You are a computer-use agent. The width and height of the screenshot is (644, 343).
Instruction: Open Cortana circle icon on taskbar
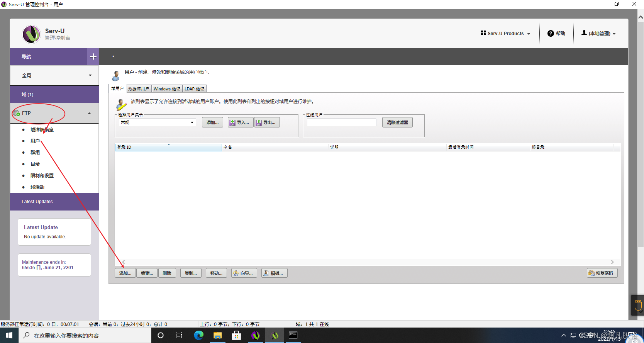(x=161, y=335)
